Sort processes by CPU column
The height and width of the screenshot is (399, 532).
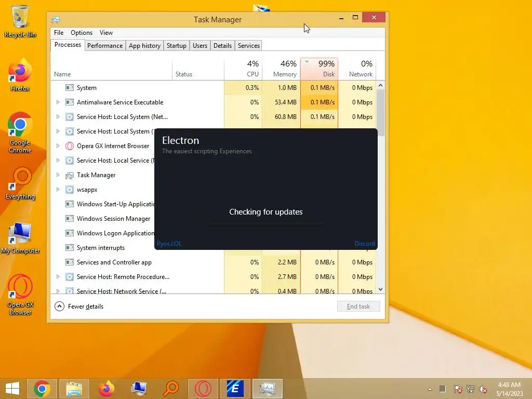point(243,69)
